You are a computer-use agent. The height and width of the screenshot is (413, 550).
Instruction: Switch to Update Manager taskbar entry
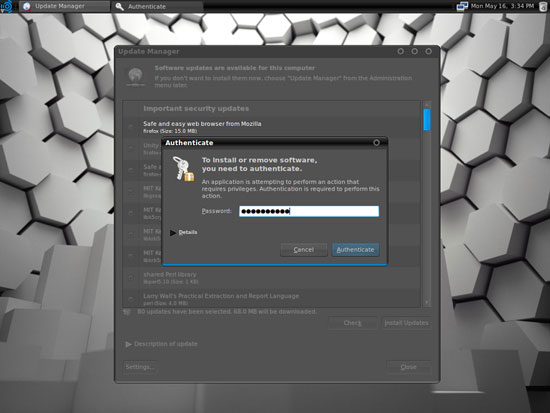click(64, 6)
